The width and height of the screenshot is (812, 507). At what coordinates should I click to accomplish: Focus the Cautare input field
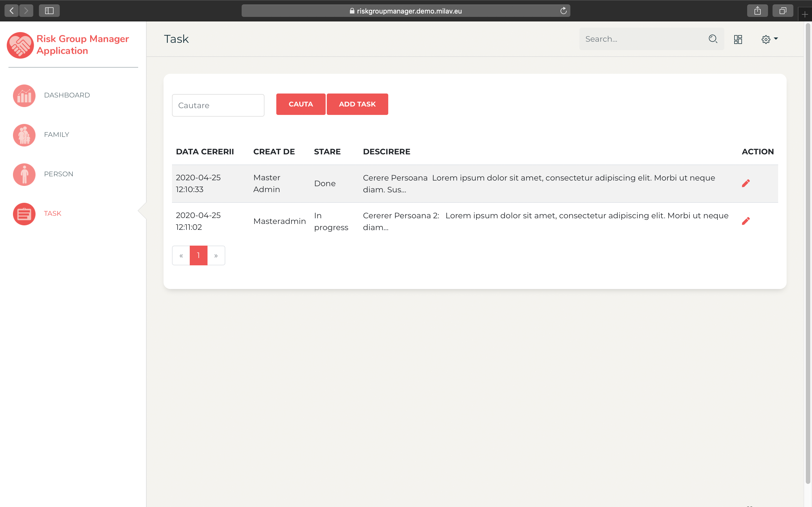(x=218, y=105)
